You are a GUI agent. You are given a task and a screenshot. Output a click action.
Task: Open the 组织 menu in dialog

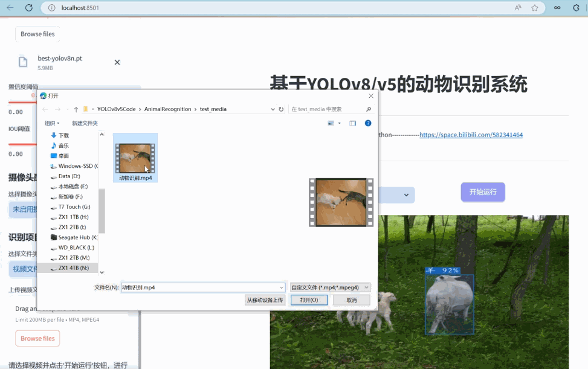pos(52,123)
